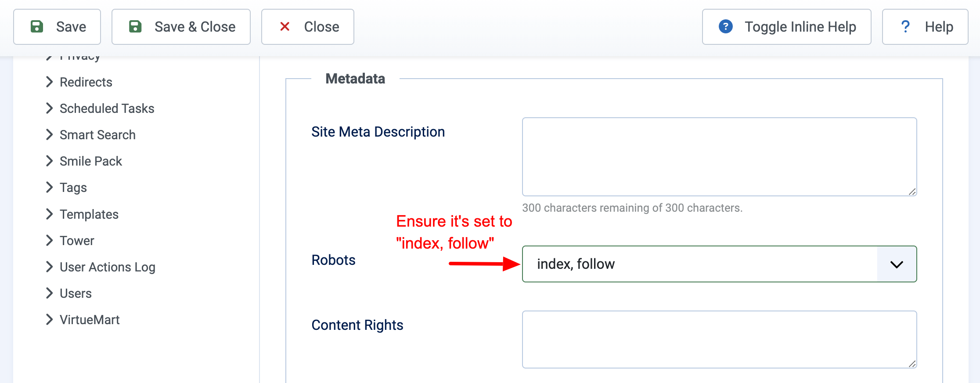This screenshot has width=980, height=383.
Task: Click the blue circled question mark icon
Action: [x=726, y=26]
